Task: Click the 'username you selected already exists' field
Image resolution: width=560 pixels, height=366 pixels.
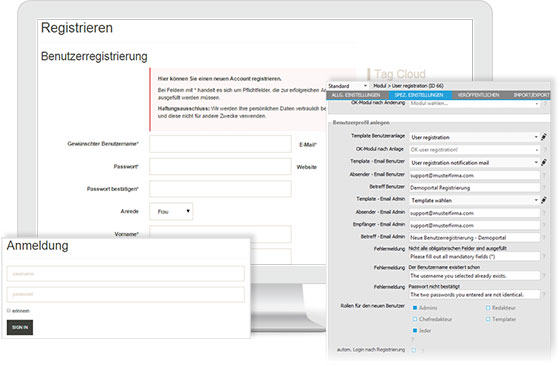Action: 475,276
